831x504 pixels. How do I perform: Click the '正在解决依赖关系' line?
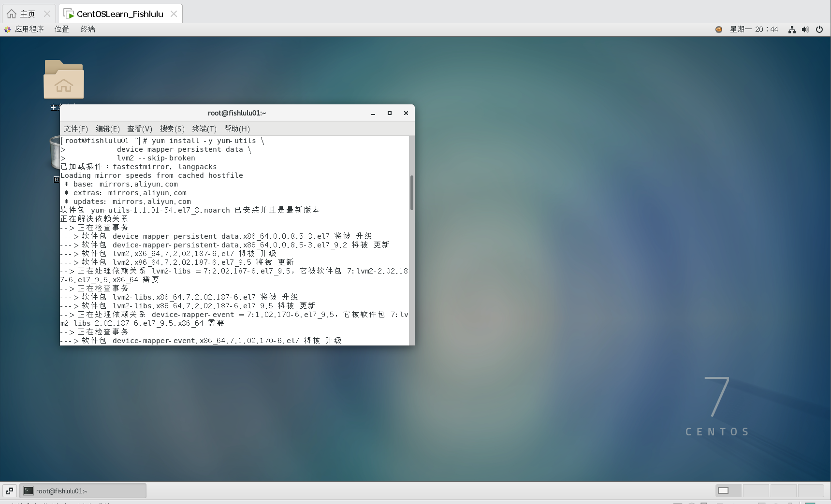[x=94, y=219]
